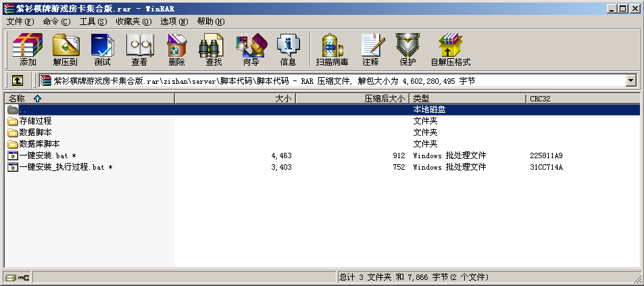This screenshot has width=644, height=286.
Task: Open the File (文件) menu
Action: [x=20, y=22]
